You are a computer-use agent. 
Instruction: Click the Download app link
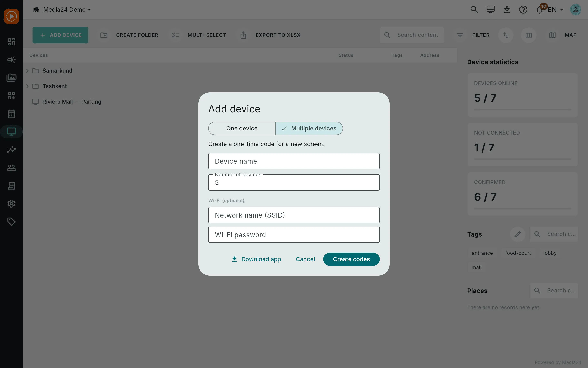click(x=256, y=259)
